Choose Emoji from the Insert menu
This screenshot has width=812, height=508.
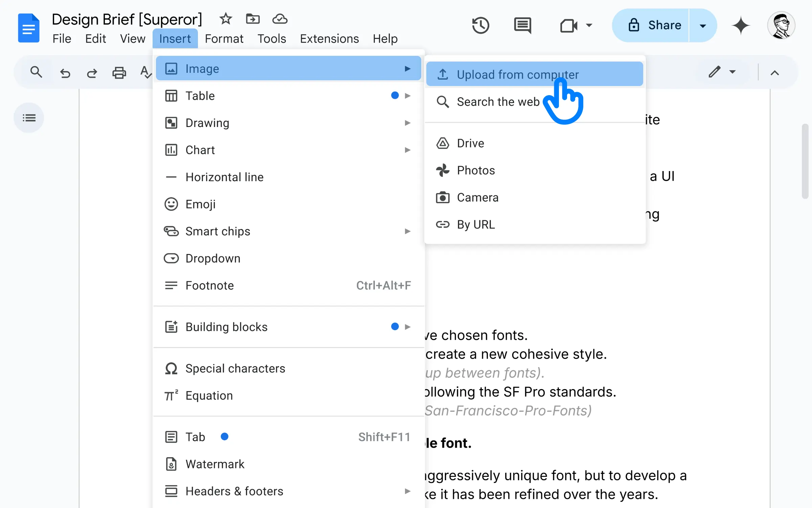(289, 204)
